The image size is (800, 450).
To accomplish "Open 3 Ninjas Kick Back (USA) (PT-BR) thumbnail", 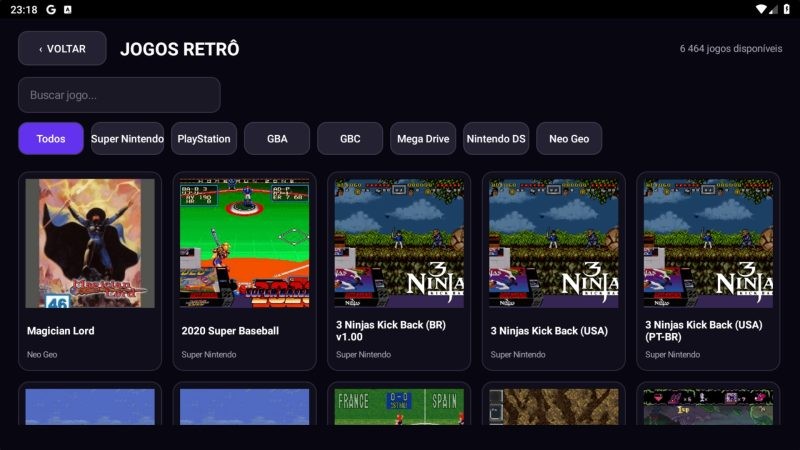I will pos(708,243).
